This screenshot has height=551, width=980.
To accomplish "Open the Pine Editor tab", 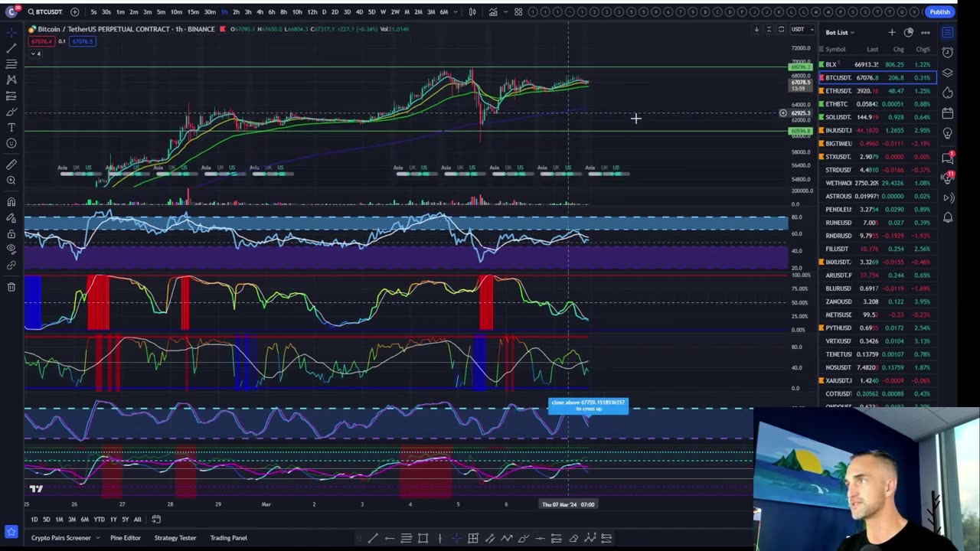I will [126, 538].
